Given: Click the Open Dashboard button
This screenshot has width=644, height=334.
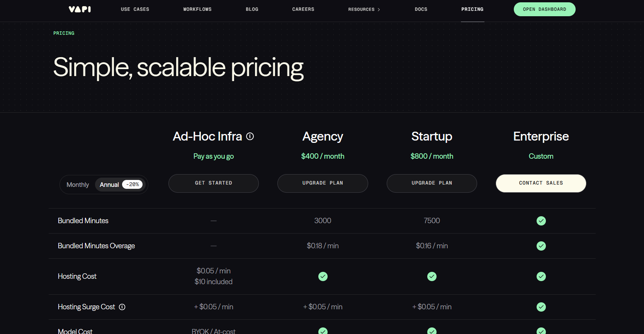Looking at the screenshot, I should (544, 9).
